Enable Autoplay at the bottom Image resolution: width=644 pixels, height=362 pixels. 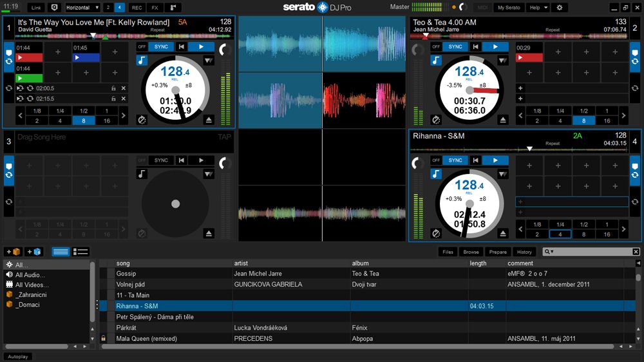coord(18,356)
